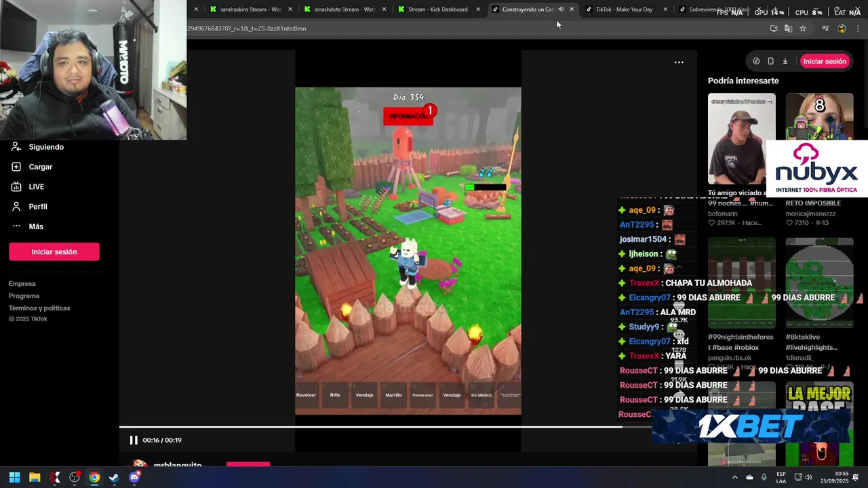Click the red Iniciar sesión button top right
868x488 pixels.
(x=825, y=61)
